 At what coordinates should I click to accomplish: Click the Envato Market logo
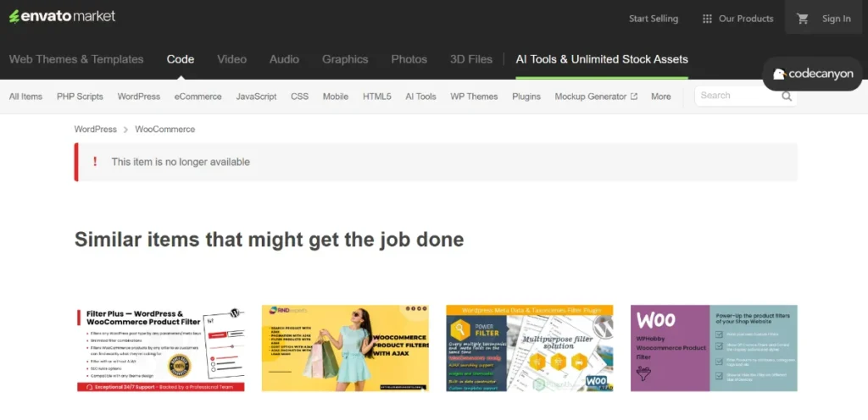pyautogui.click(x=62, y=17)
